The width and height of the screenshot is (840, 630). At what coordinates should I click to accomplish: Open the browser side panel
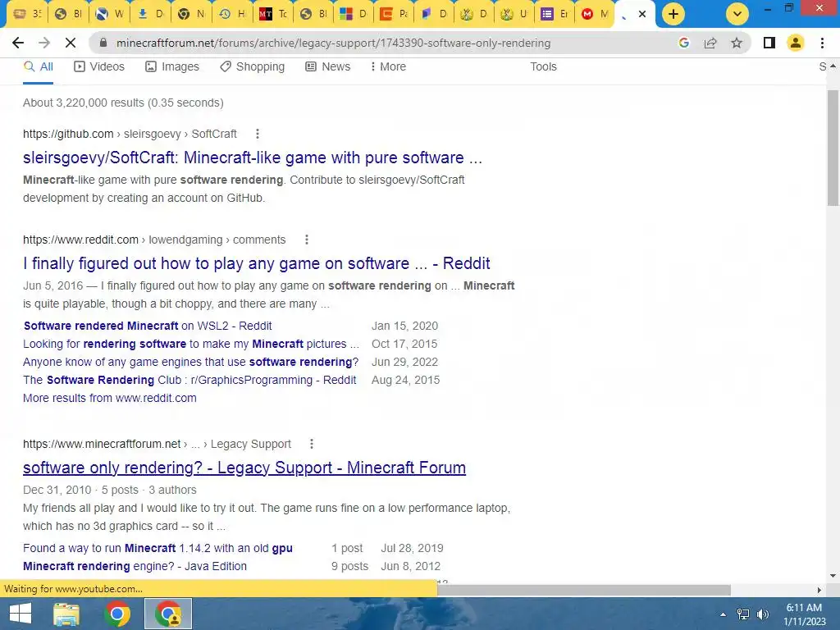point(769,43)
